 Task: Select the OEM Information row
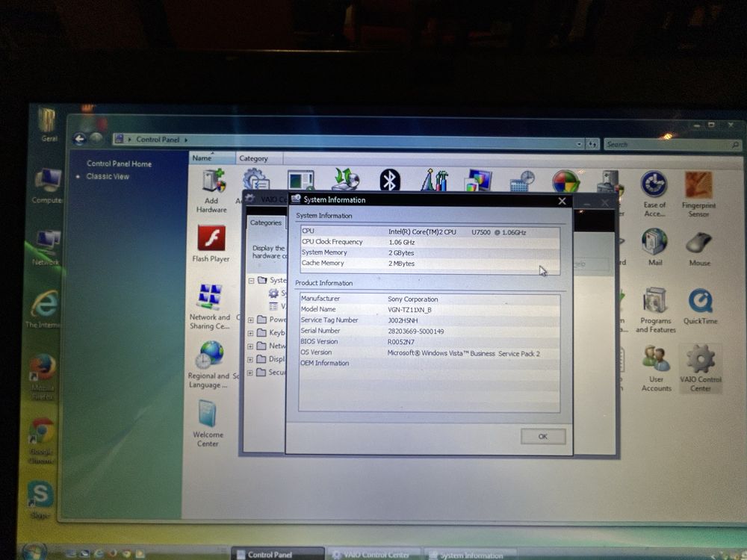pos(430,364)
